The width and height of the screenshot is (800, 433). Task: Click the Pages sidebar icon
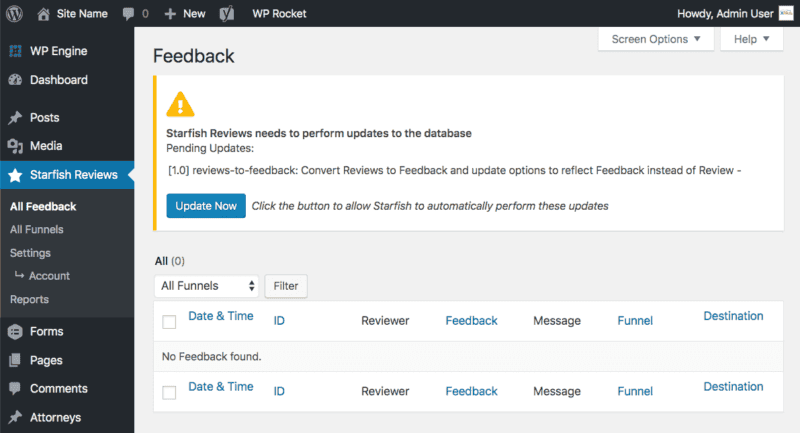(x=15, y=361)
